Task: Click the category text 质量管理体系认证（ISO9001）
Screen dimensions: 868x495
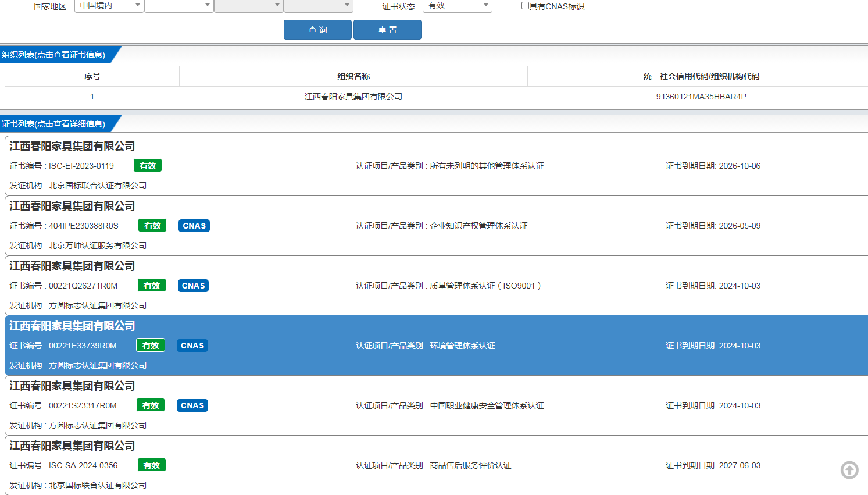Action: [485, 286]
